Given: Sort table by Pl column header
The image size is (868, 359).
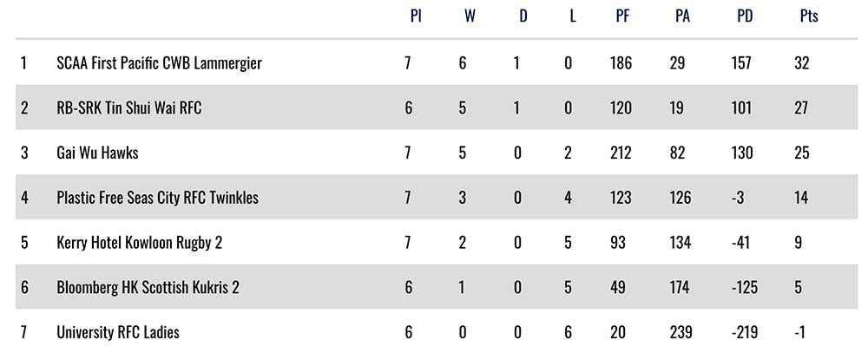Looking at the screenshot, I should point(416,16).
